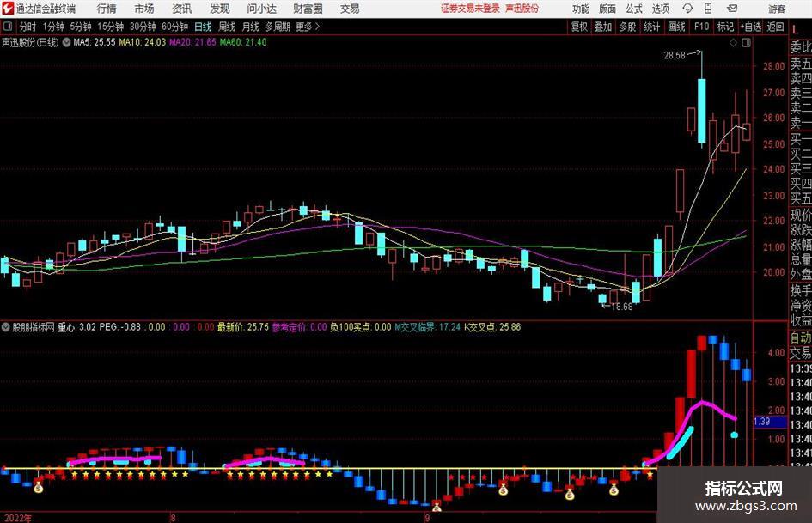Screen dimensions: 812x523
Task: Switch to 15分钟 period
Action: pyautogui.click(x=110, y=27)
